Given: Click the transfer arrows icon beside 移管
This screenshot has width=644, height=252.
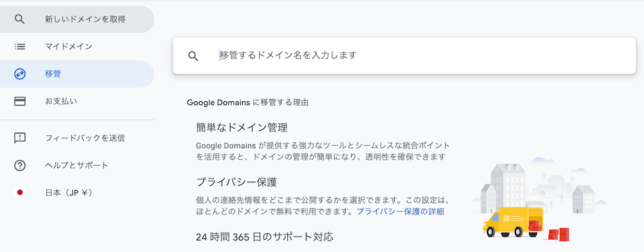Looking at the screenshot, I should pos(20,74).
